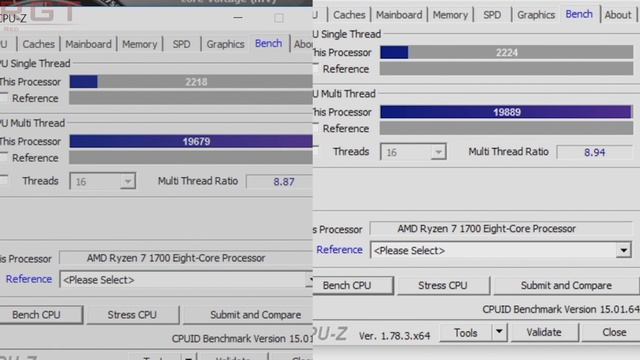
Task: Open About tab in right CPU-Z window
Action: coord(618,15)
